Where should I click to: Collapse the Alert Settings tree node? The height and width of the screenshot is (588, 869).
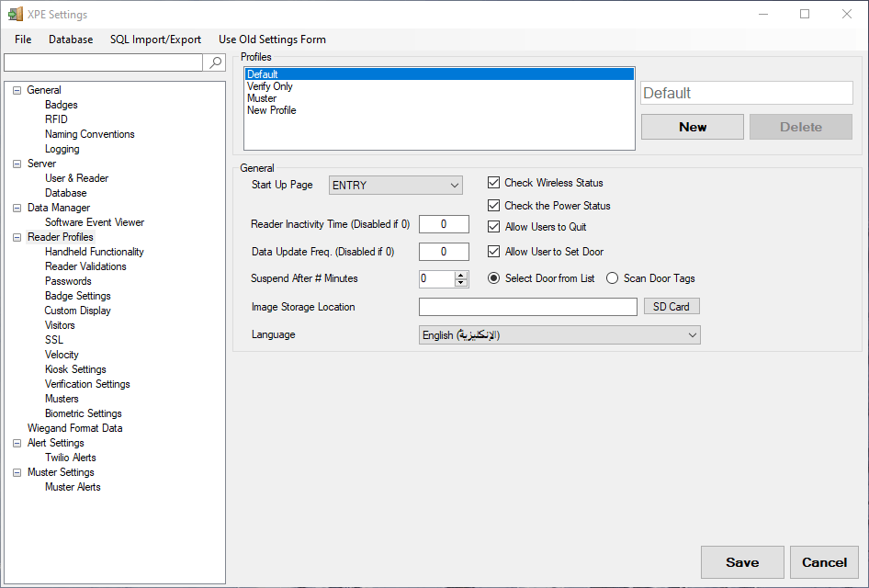pyautogui.click(x=17, y=444)
